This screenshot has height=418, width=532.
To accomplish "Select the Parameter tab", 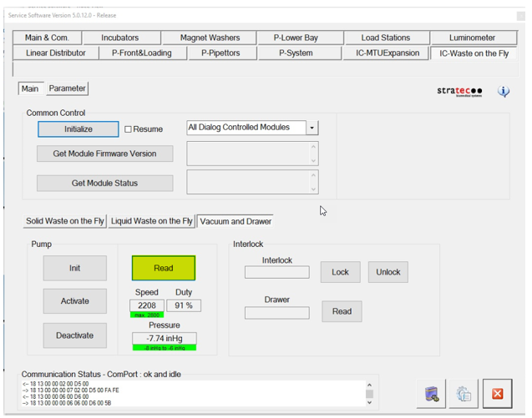I will [x=67, y=88].
